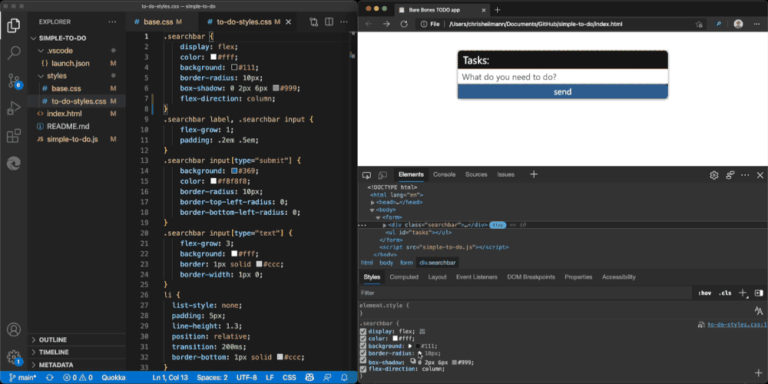Open the browser settings ellipsis menu
The height and width of the screenshot is (384, 768).
(x=756, y=24)
